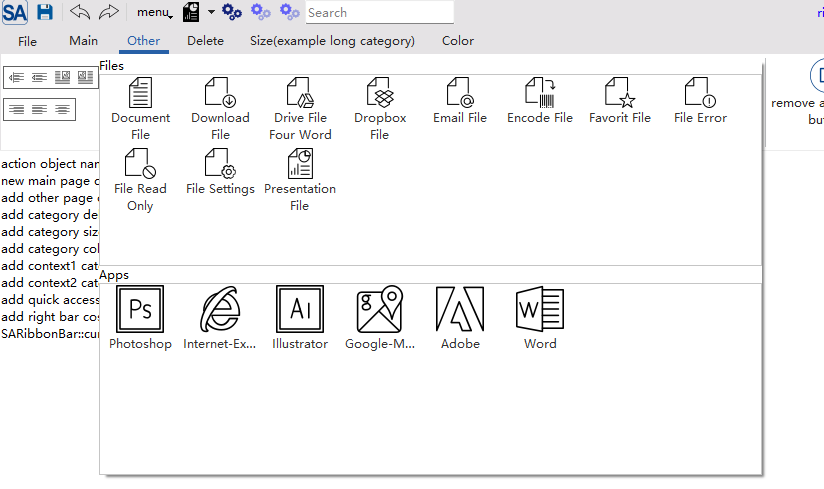The image size is (824, 489).
Task: Click into the Search input field
Action: [378, 13]
